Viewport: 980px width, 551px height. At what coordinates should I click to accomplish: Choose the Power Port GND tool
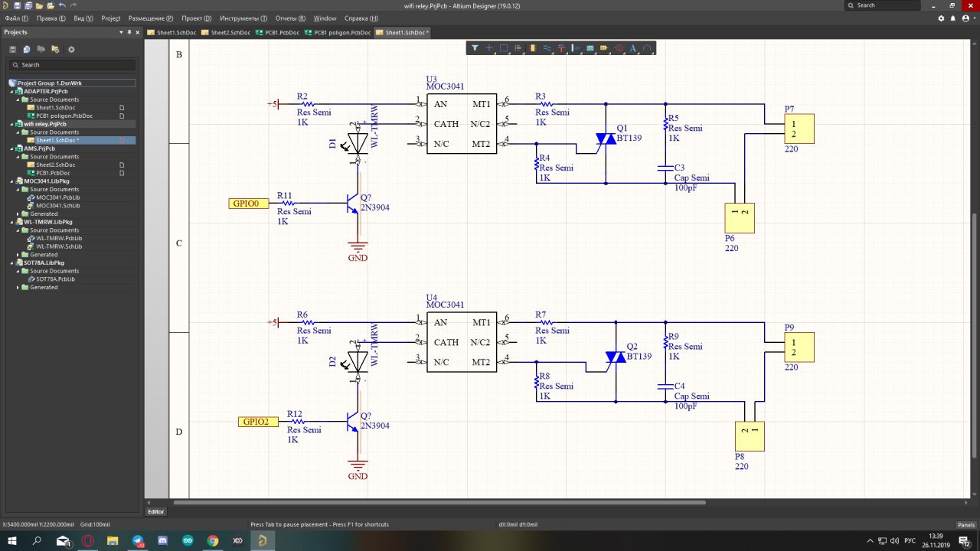click(x=561, y=48)
